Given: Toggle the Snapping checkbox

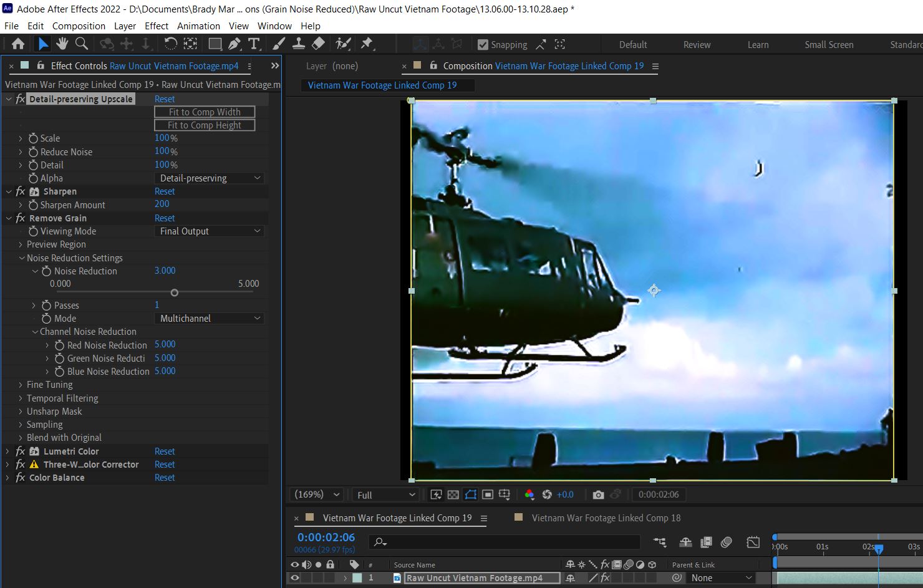Looking at the screenshot, I should coord(483,45).
